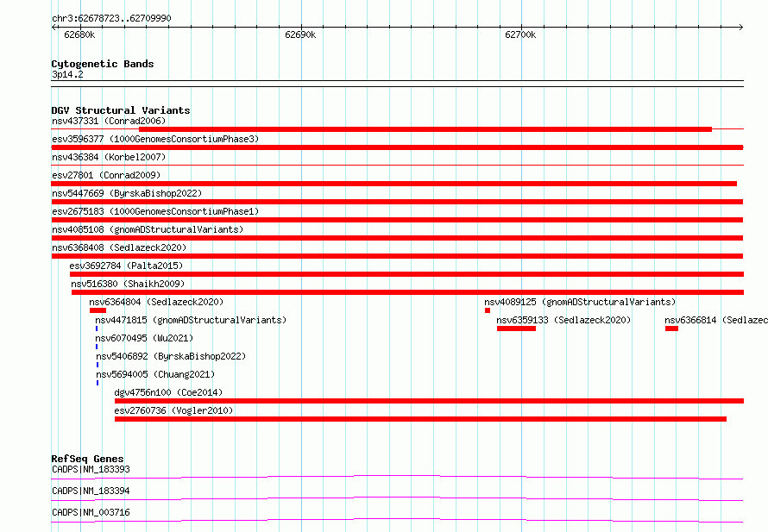Click the nsv6366814 variant label

click(716, 320)
